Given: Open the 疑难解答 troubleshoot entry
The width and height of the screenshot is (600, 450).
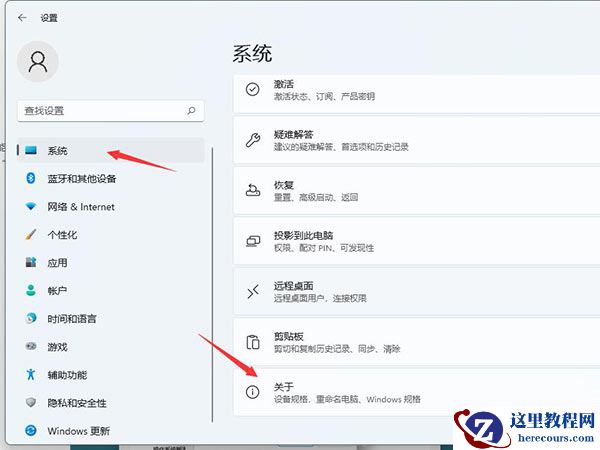Looking at the screenshot, I should click(417, 140).
